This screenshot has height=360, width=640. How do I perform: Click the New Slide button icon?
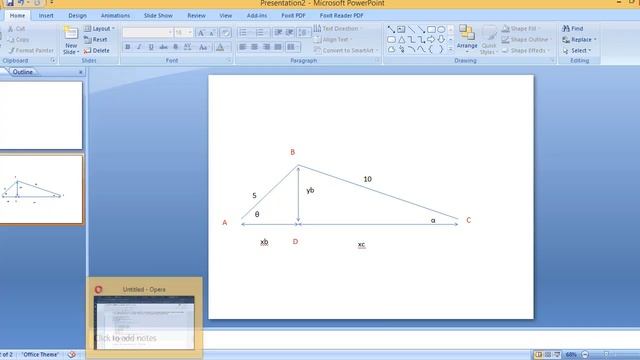(71, 33)
